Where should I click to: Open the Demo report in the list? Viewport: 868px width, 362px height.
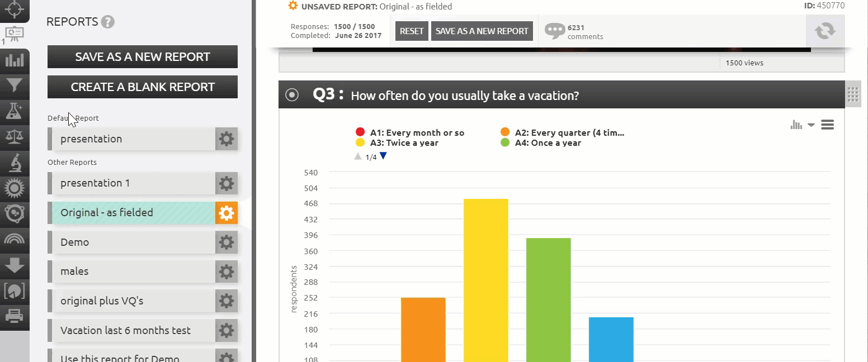click(131, 242)
